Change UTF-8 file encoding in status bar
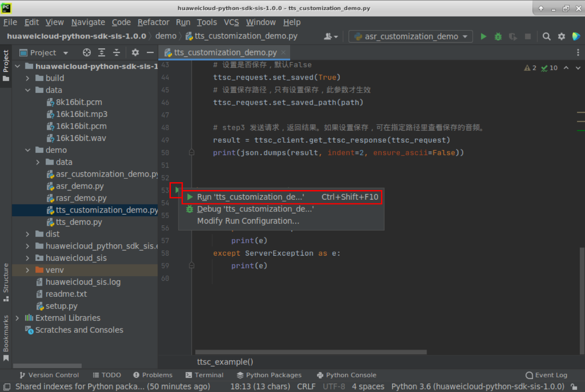The image size is (585, 392). tap(333, 386)
